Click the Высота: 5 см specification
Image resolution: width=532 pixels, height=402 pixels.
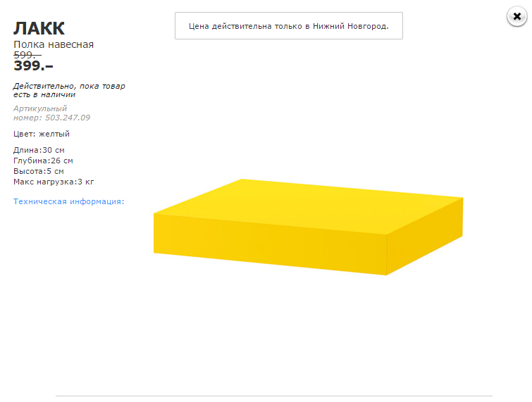click(39, 171)
